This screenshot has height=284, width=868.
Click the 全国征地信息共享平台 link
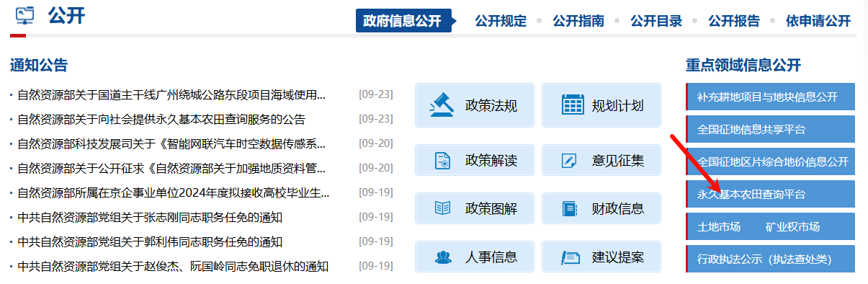point(751,129)
